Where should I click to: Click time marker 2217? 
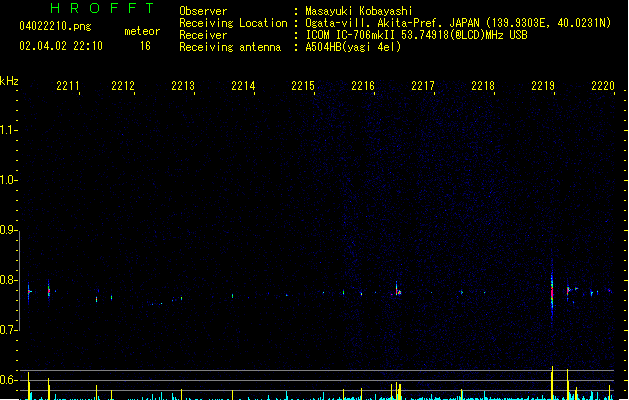(x=423, y=86)
